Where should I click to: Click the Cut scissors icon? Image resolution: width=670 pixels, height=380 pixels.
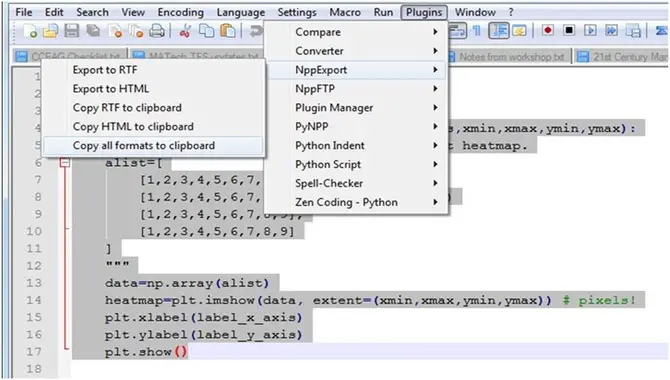(x=185, y=31)
